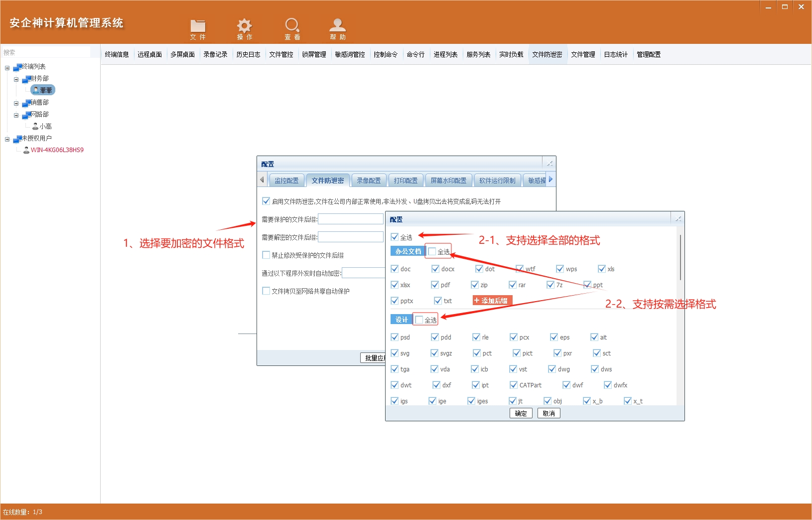
Task: Close the back 配置 dialog with its corner icon
Action: [x=549, y=164]
